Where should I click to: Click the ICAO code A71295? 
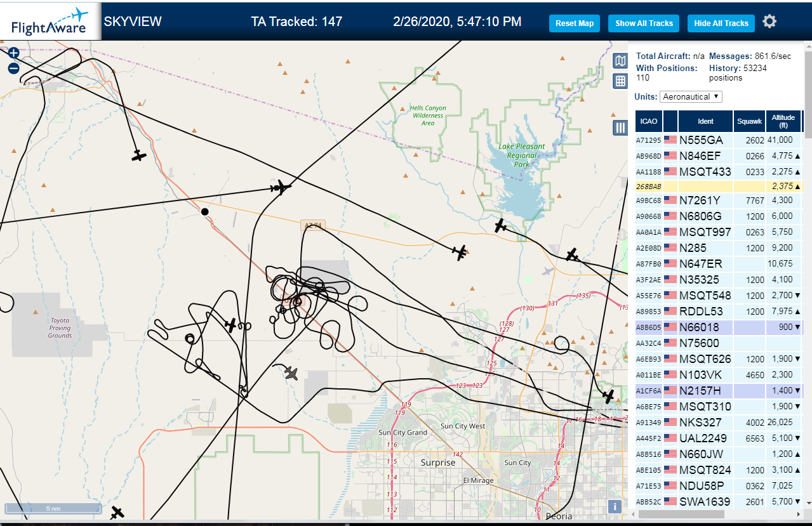649,140
